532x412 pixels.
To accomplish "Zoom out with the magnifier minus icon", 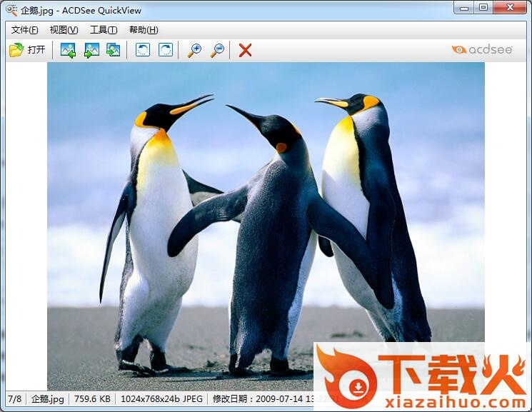I will [217, 50].
